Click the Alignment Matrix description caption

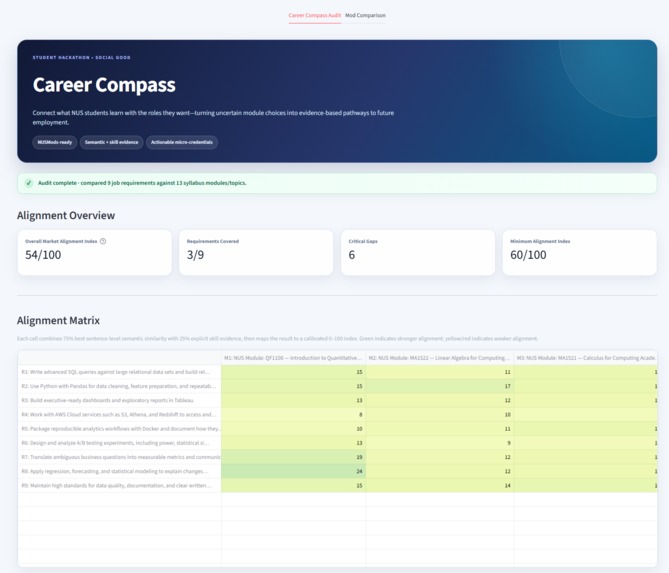coord(277,338)
